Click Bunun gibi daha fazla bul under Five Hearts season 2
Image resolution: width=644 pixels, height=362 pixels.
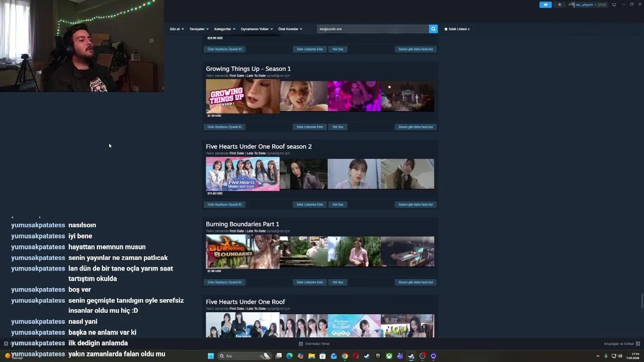416,205
